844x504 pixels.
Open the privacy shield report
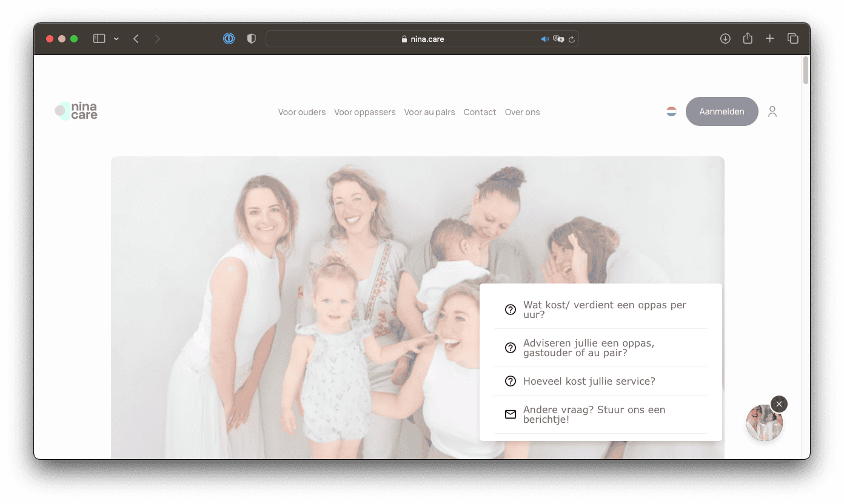tap(252, 39)
